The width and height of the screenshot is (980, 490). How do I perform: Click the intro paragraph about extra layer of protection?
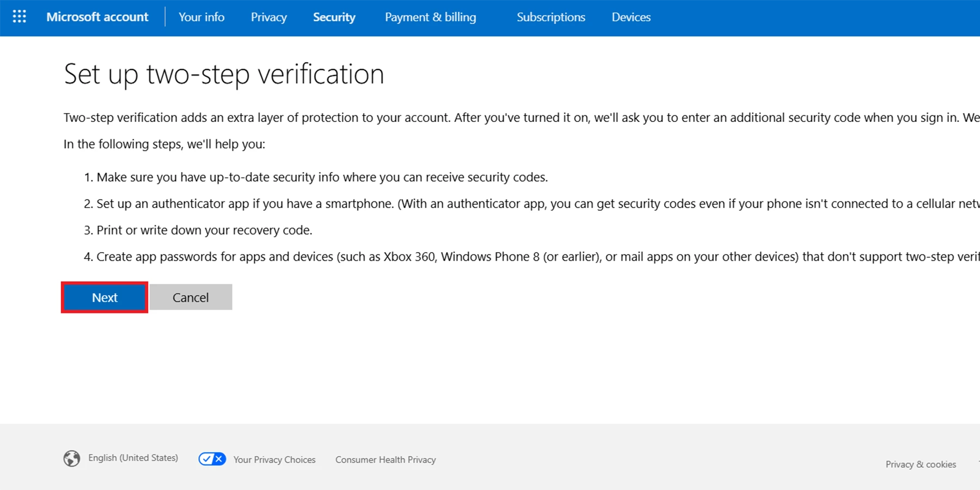coord(522,118)
